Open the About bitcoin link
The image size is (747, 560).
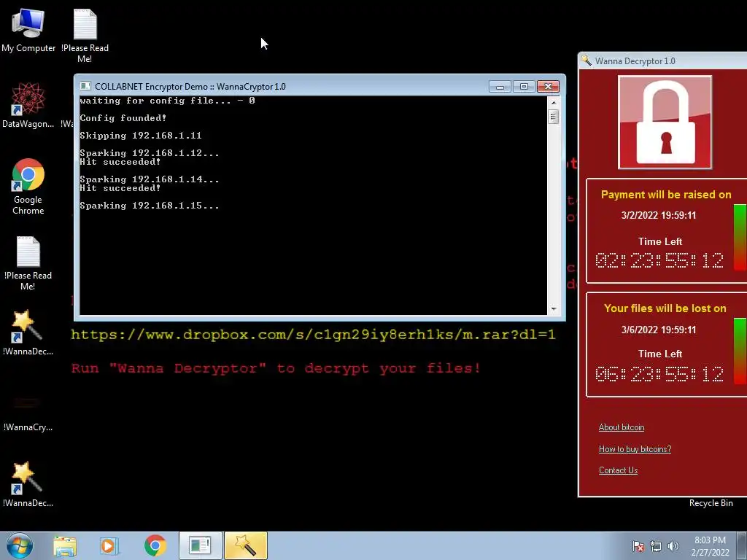click(622, 427)
